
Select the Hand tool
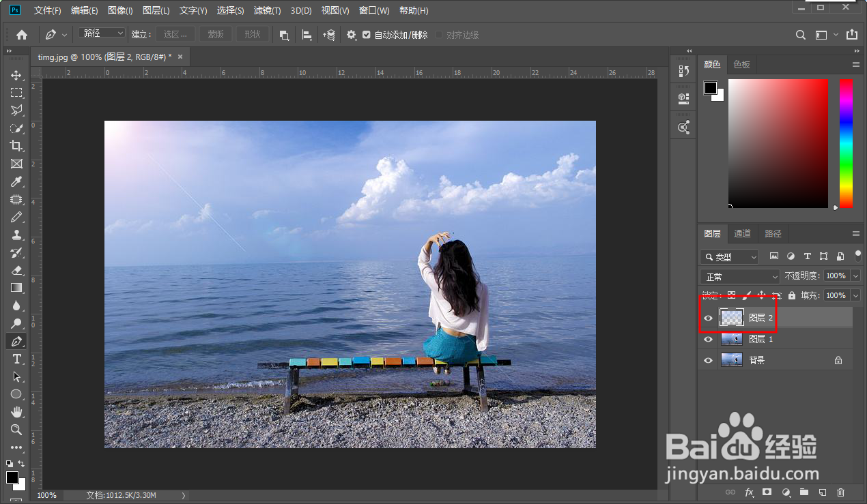coord(16,412)
